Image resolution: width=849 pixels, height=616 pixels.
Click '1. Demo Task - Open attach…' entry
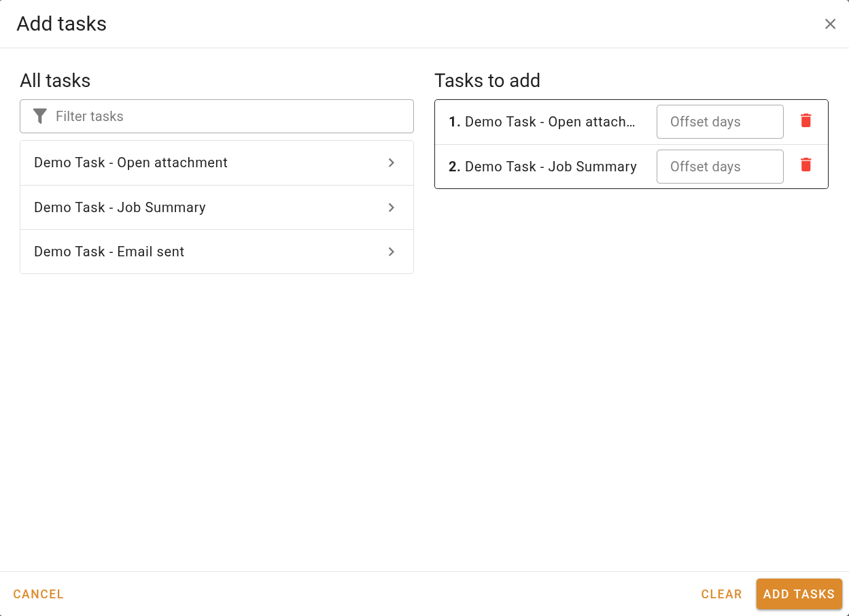click(542, 122)
